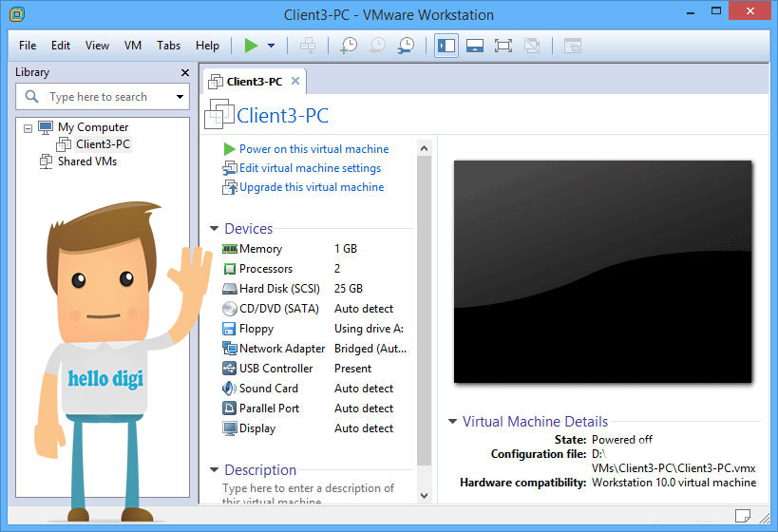
Task: Click the library search input field
Action: point(102,97)
